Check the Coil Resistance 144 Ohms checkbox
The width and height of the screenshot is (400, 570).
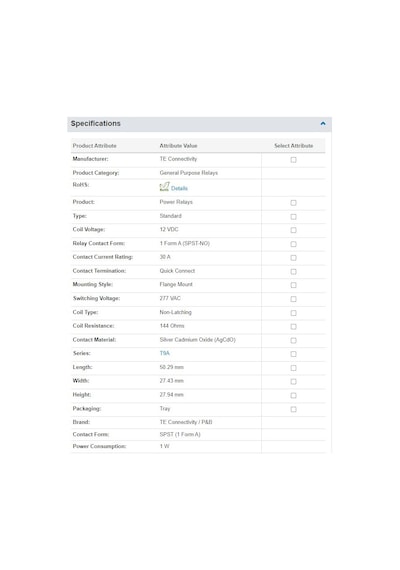point(293,326)
